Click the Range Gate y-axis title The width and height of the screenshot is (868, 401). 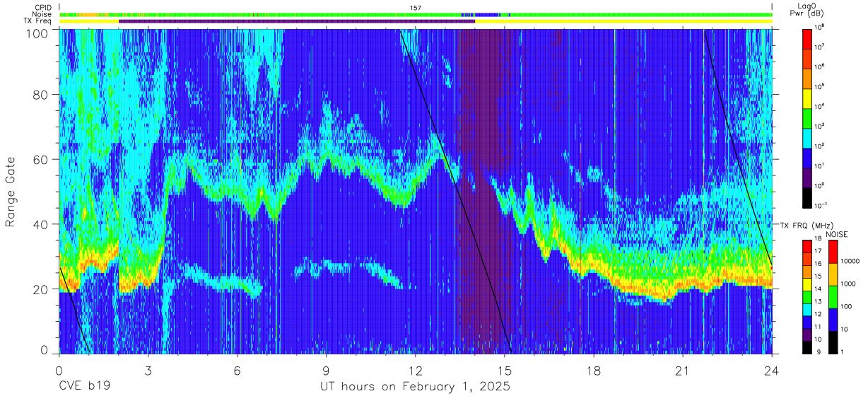11,192
